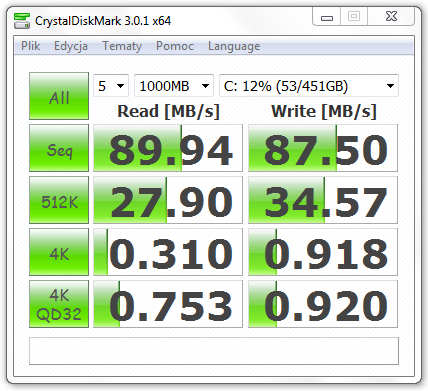Open the Pomoc menu
The width and height of the screenshot is (428, 391).
[175, 46]
